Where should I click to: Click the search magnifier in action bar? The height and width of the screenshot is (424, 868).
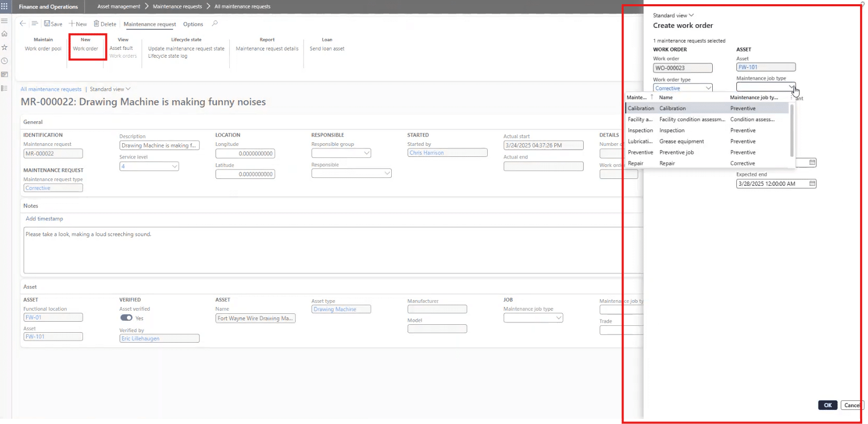point(215,24)
